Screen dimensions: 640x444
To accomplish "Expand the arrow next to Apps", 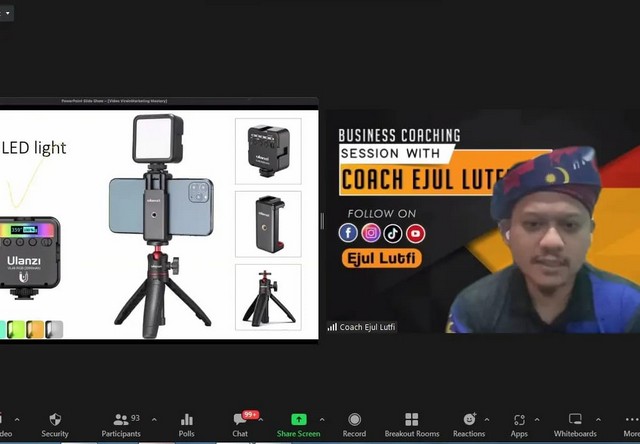I will click(537, 419).
